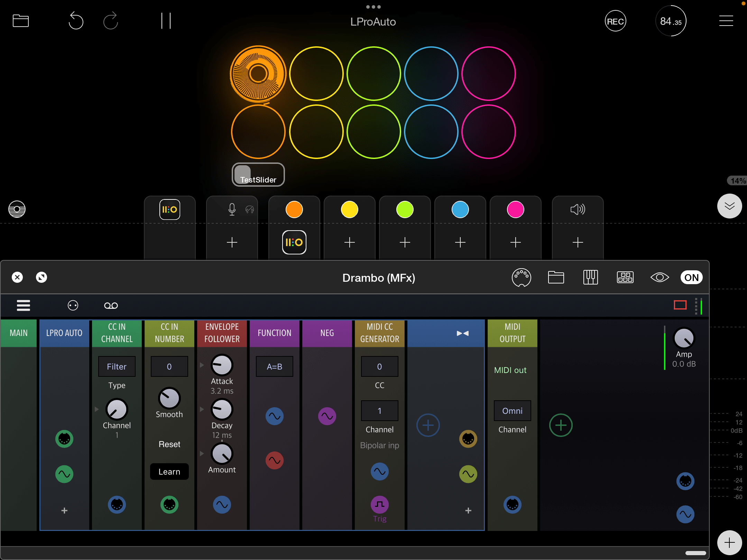Click the undo arrow icon
Image resolution: width=747 pixels, height=560 pixels.
tap(76, 21)
